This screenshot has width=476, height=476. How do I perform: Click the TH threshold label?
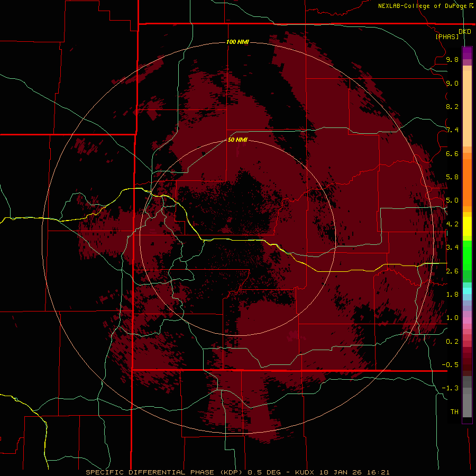[x=454, y=412]
